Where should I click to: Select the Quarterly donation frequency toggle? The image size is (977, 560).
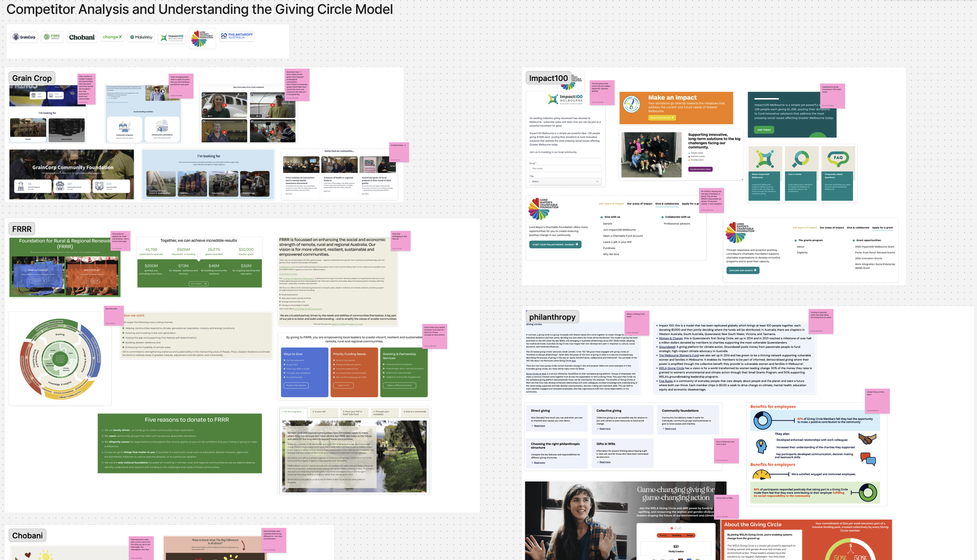point(676,535)
